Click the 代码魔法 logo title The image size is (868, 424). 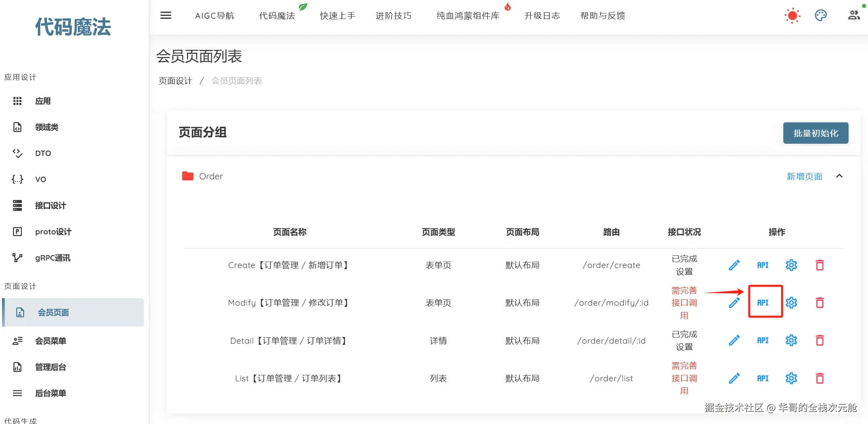coord(73,27)
